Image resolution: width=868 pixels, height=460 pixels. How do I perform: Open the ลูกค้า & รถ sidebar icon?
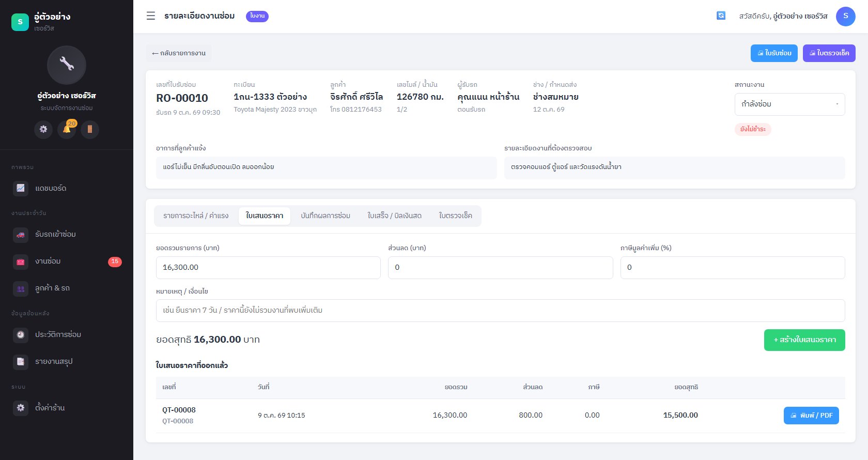tap(21, 288)
